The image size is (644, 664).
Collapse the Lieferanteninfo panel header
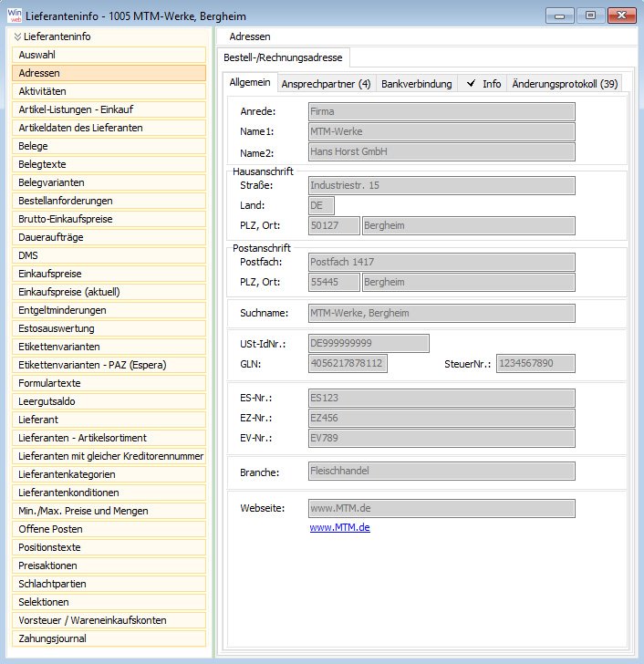coord(17,36)
